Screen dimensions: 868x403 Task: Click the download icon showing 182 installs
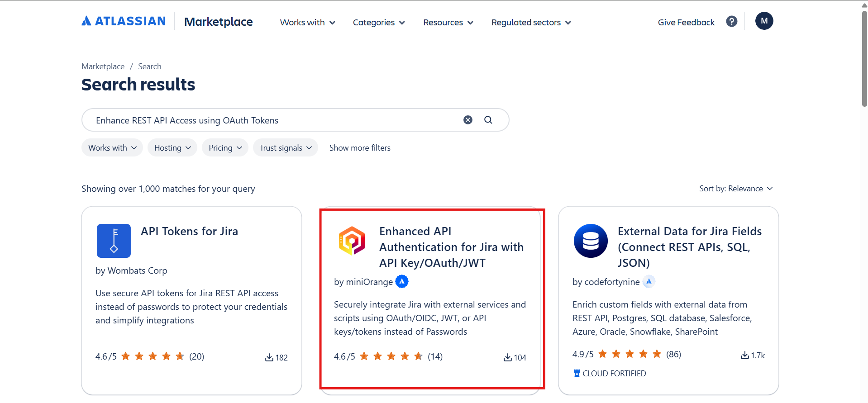coord(269,357)
